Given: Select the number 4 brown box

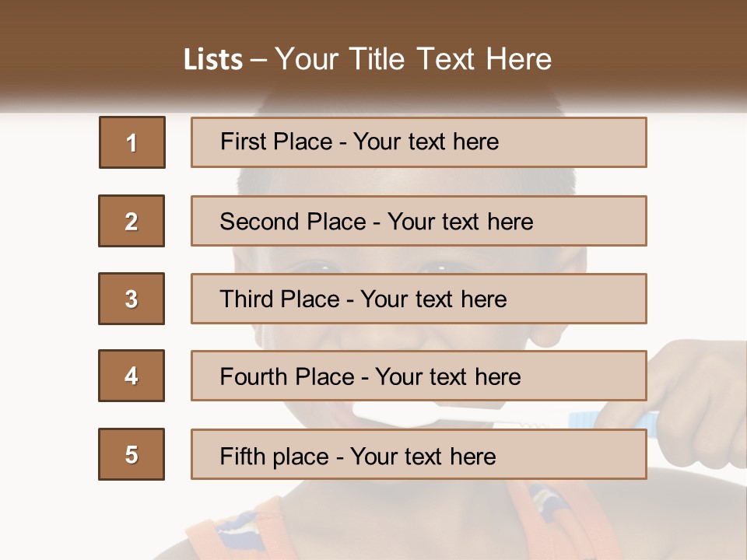Looking at the screenshot, I should tap(132, 376).
